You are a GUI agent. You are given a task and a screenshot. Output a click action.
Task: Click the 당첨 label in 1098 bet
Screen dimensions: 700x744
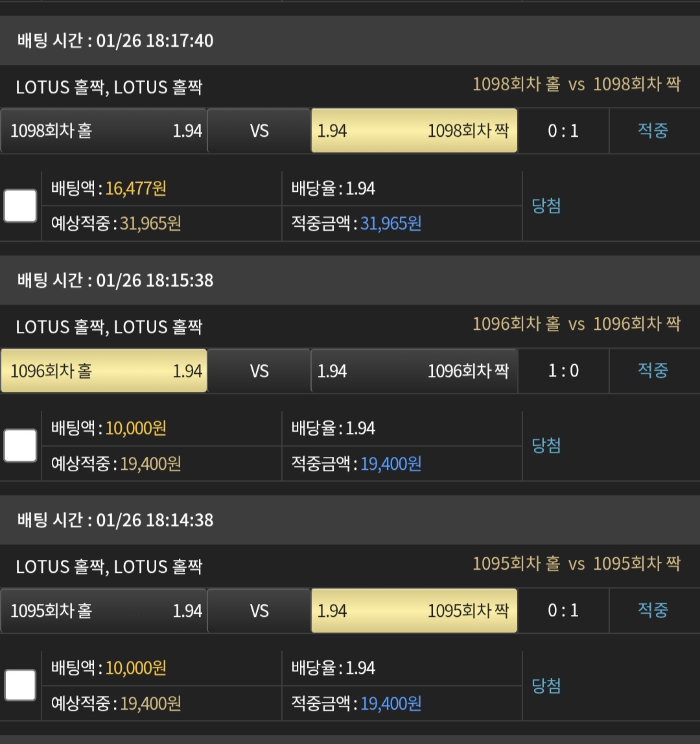click(546, 206)
